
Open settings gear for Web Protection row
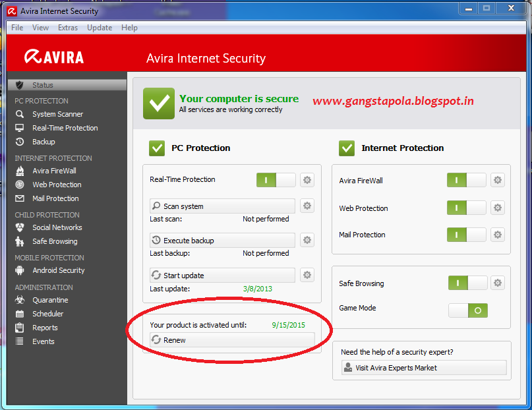click(498, 208)
